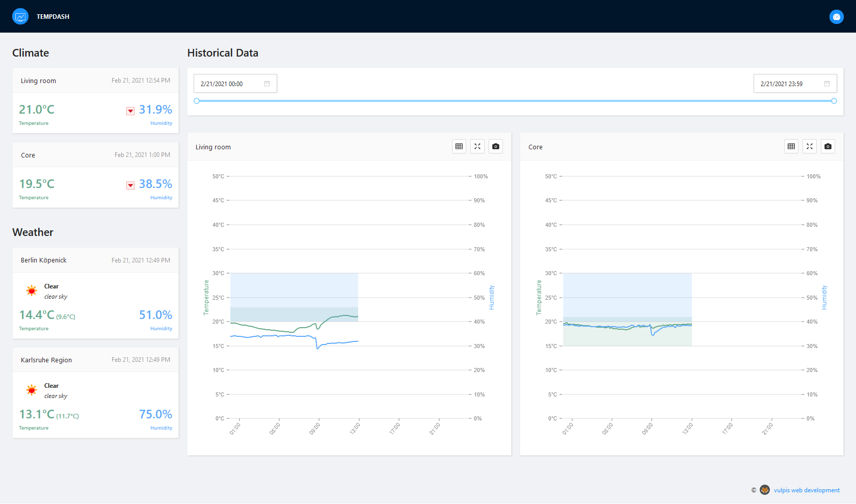The image size is (856, 504).
Task: Take snapshot of Living room chart
Action: tap(496, 146)
